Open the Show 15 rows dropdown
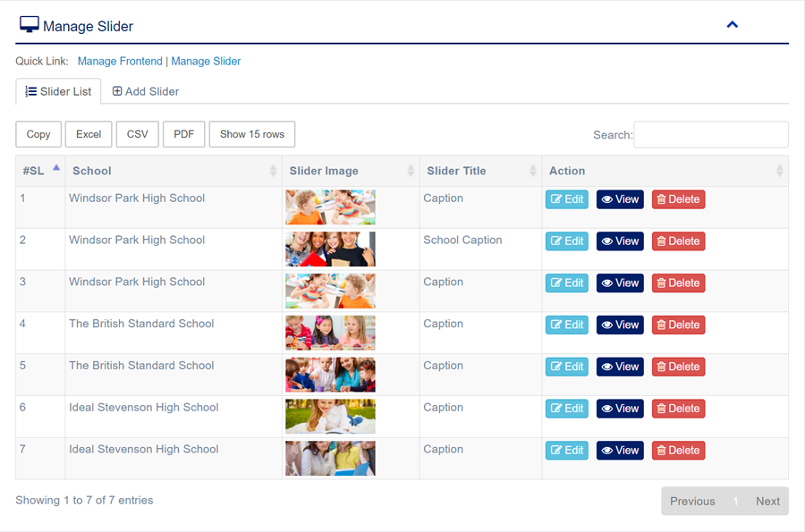805x532 pixels. pyautogui.click(x=251, y=134)
